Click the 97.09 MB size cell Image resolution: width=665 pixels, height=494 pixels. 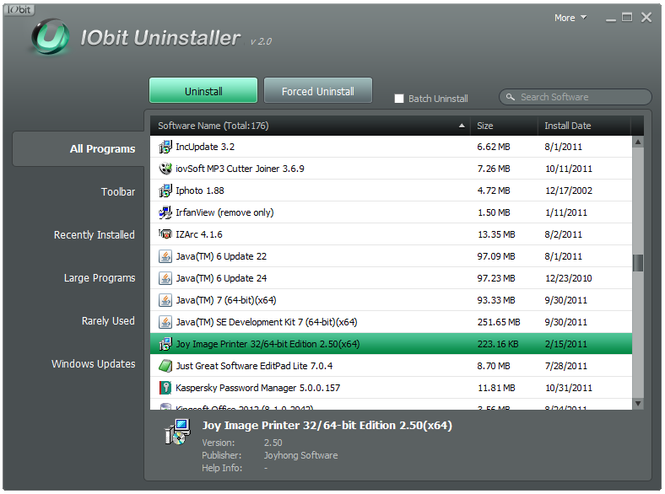click(496, 257)
